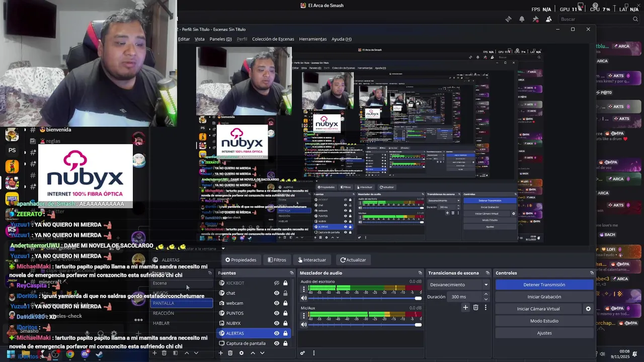Pop out the Mezclador de audio dock icon
644x362 pixels.
[420, 273]
